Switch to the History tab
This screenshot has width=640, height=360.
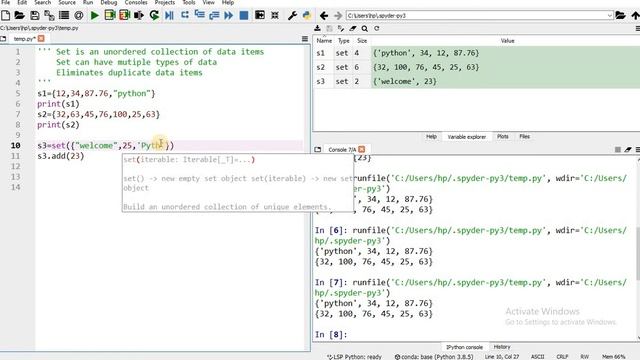coord(502,347)
